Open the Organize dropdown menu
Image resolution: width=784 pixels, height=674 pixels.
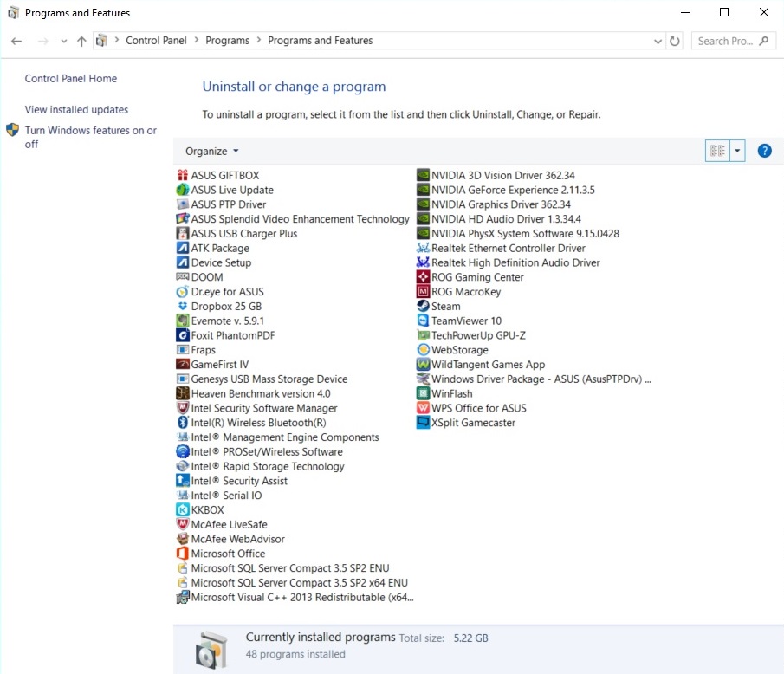point(211,151)
